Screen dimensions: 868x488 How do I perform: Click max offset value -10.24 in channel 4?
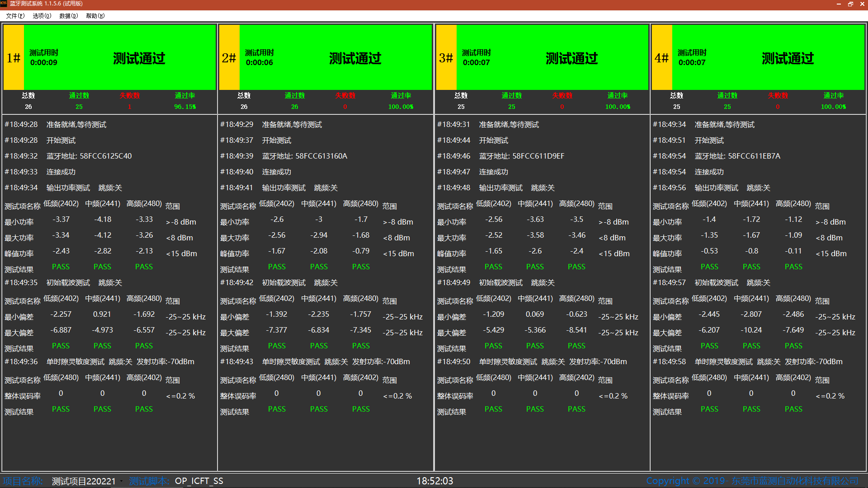pos(751,330)
